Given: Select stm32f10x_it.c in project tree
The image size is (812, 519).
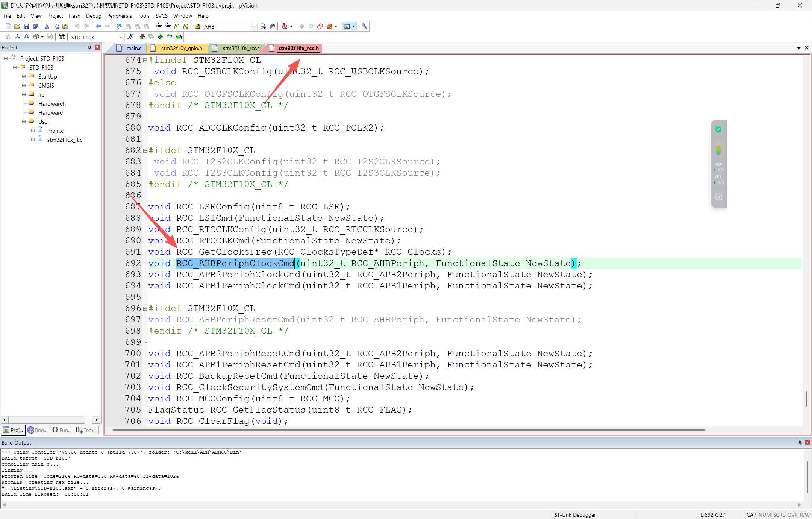Looking at the screenshot, I should [65, 140].
